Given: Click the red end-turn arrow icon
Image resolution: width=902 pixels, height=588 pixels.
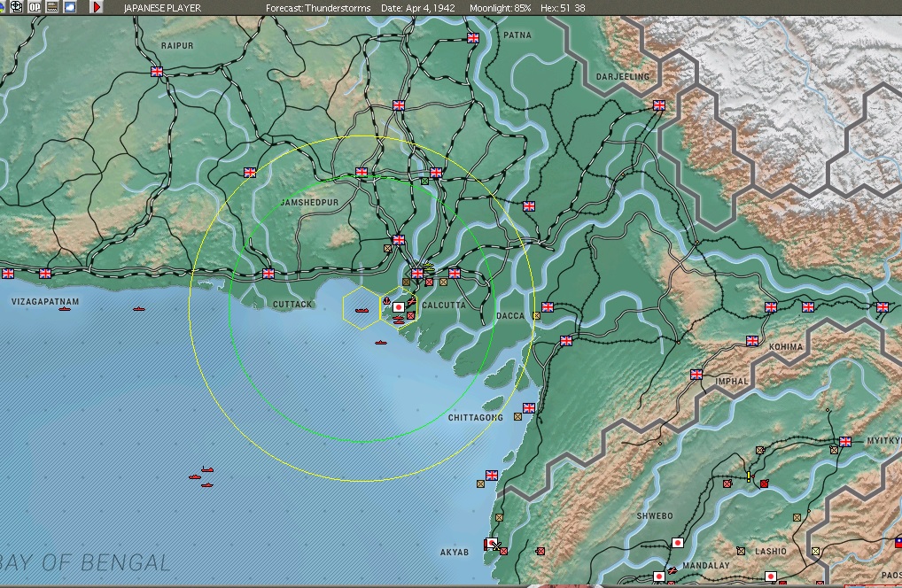Looking at the screenshot, I should point(97,7).
